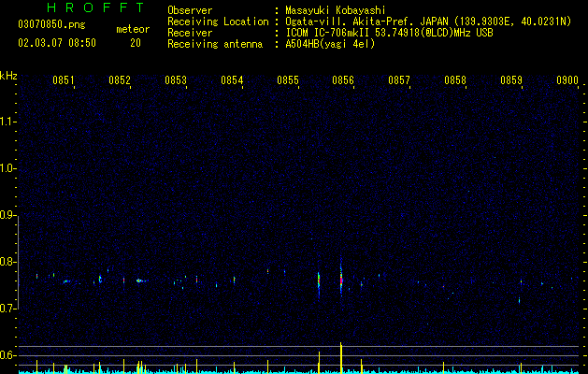Click the 0.6 kHz axis label
Viewport: 588px width, 374px height.
tap(7, 355)
